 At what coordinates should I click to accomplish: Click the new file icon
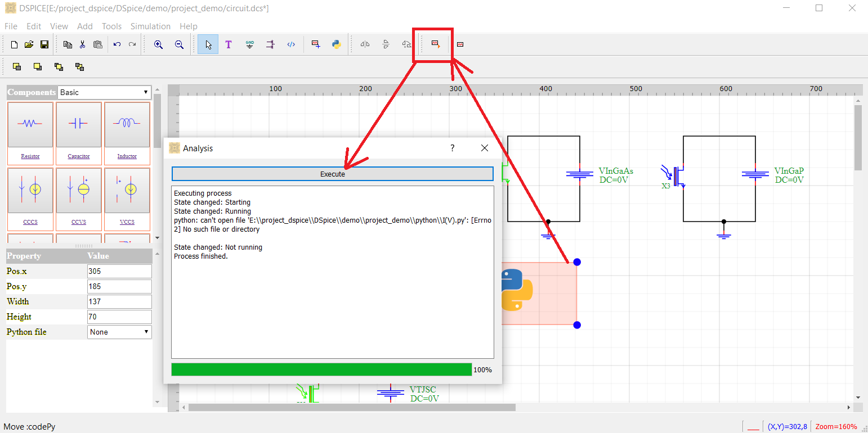coord(15,44)
